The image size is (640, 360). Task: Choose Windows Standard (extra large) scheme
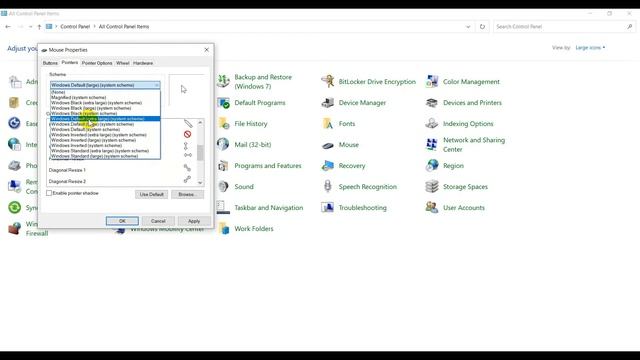pos(105,151)
